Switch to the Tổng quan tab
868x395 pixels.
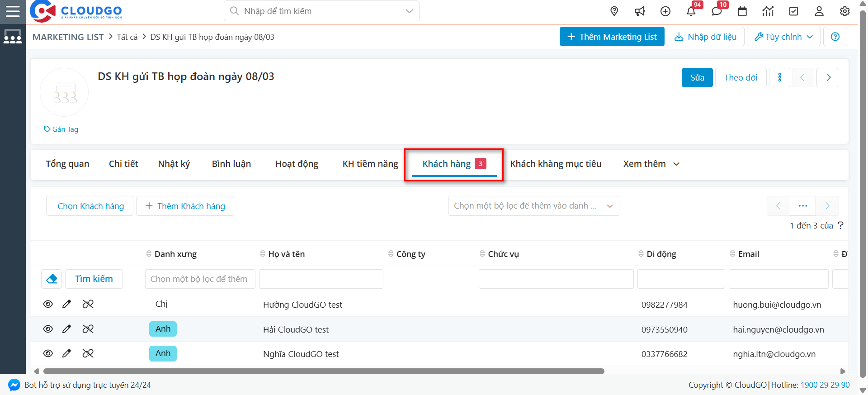point(67,164)
